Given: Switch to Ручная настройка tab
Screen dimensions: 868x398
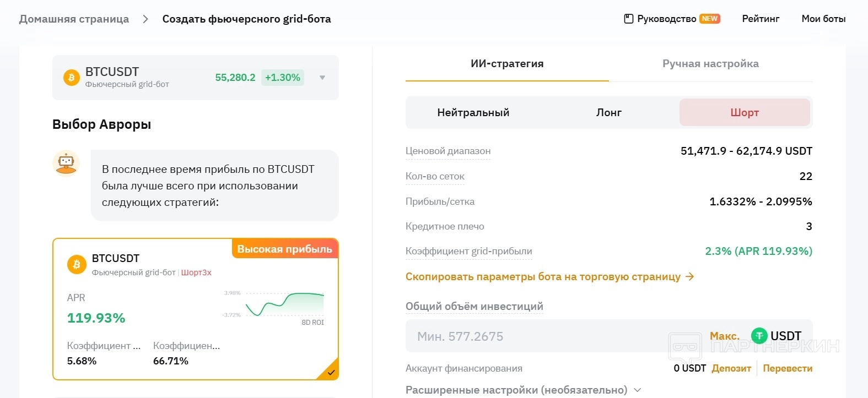Looking at the screenshot, I should click(x=710, y=64).
